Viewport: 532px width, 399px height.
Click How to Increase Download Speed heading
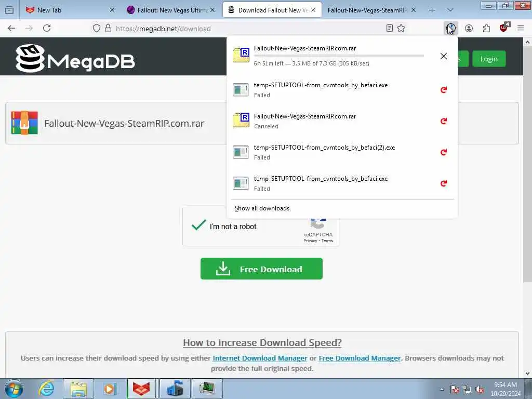click(x=262, y=343)
